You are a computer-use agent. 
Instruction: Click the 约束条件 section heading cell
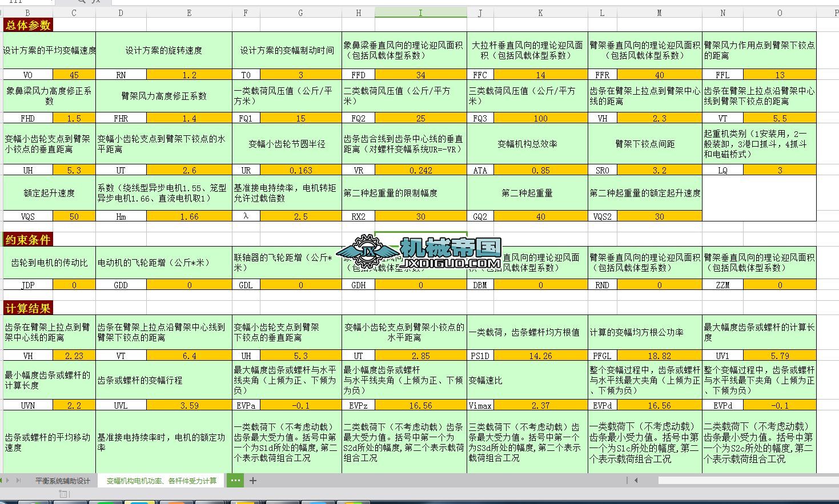point(28,240)
